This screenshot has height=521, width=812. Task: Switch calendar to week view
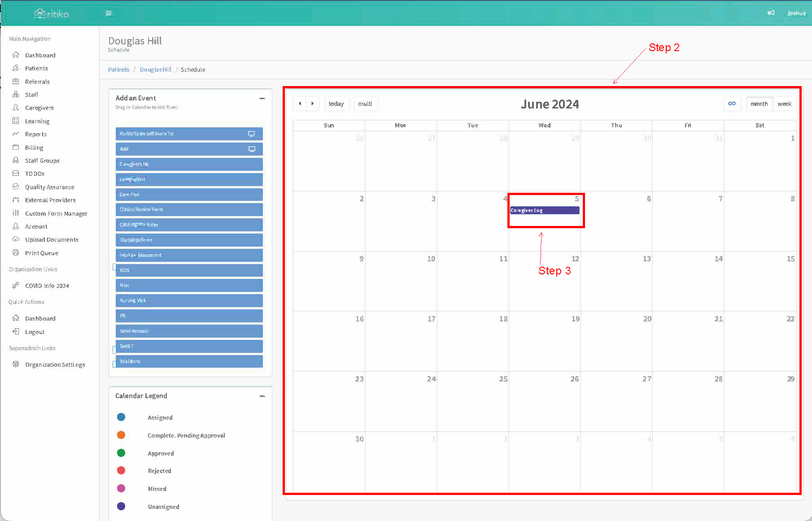tap(784, 104)
